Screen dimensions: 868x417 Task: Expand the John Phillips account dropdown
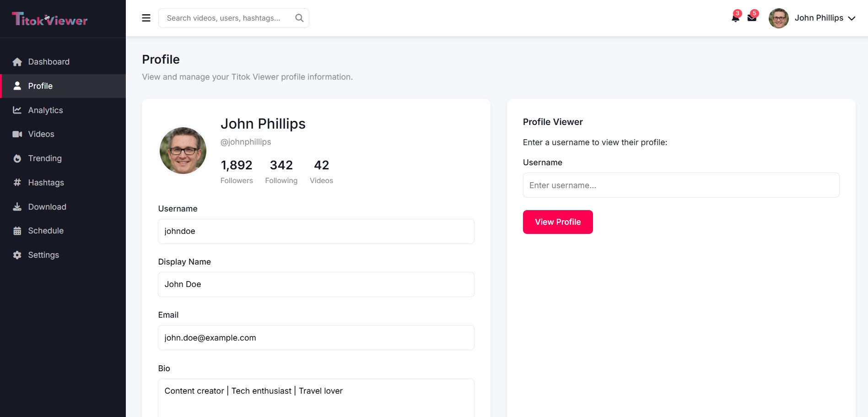(819, 18)
